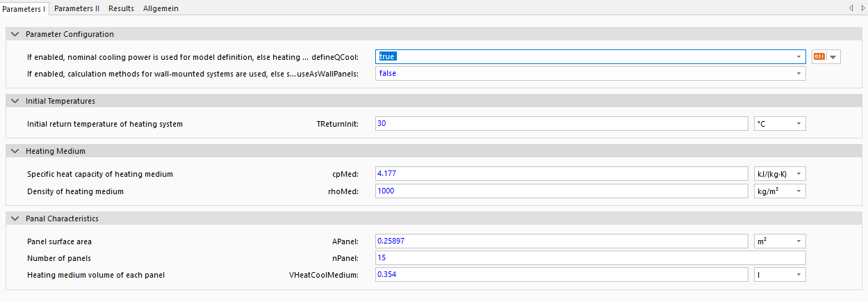
Task: Change the APanel unit m² dropdown
Action: 780,241
